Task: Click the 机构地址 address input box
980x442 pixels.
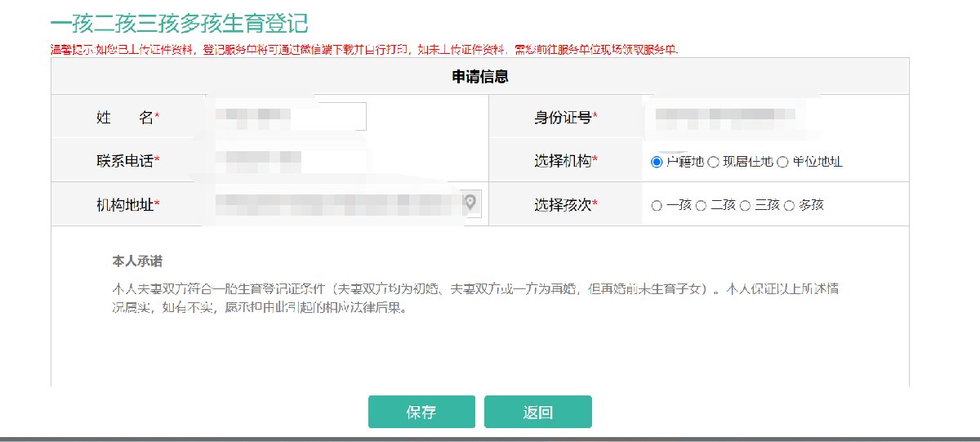Action: [335, 204]
